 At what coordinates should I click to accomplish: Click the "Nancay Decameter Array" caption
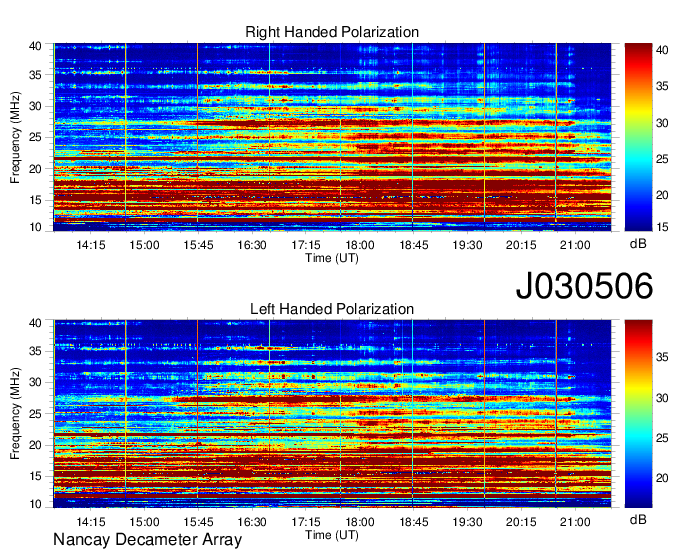147,539
